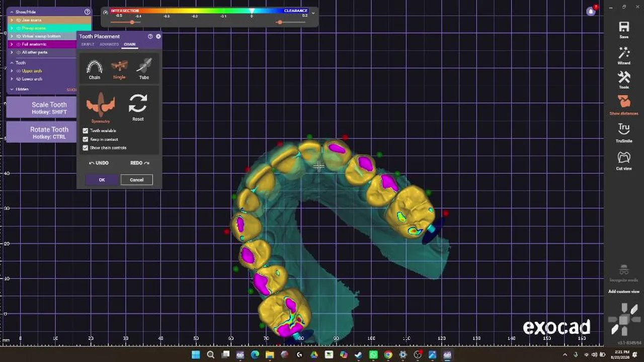Switch to the Chain tab
This screenshot has height=362, width=644.
pyautogui.click(x=130, y=44)
